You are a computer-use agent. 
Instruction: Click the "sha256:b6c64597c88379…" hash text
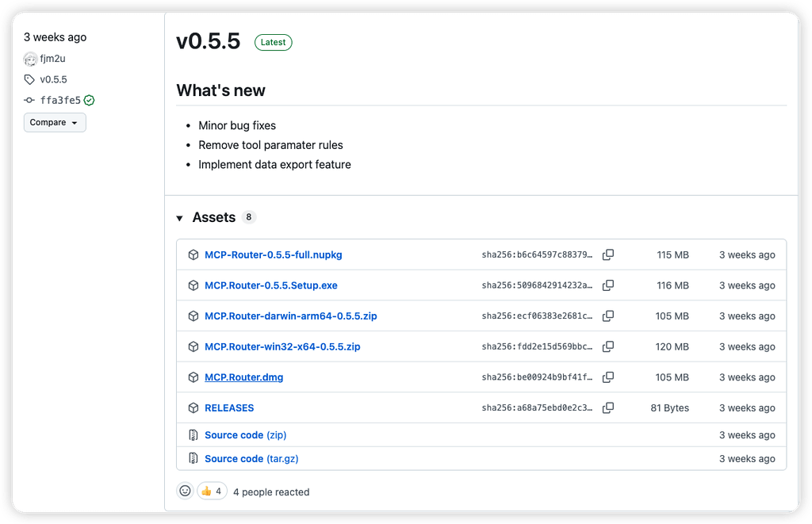pos(537,254)
